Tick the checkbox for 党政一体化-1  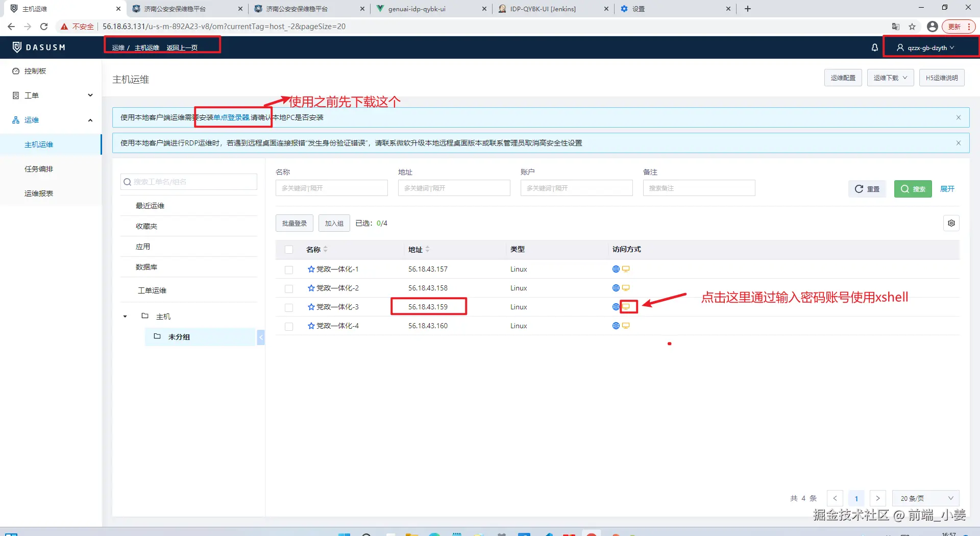click(x=289, y=270)
